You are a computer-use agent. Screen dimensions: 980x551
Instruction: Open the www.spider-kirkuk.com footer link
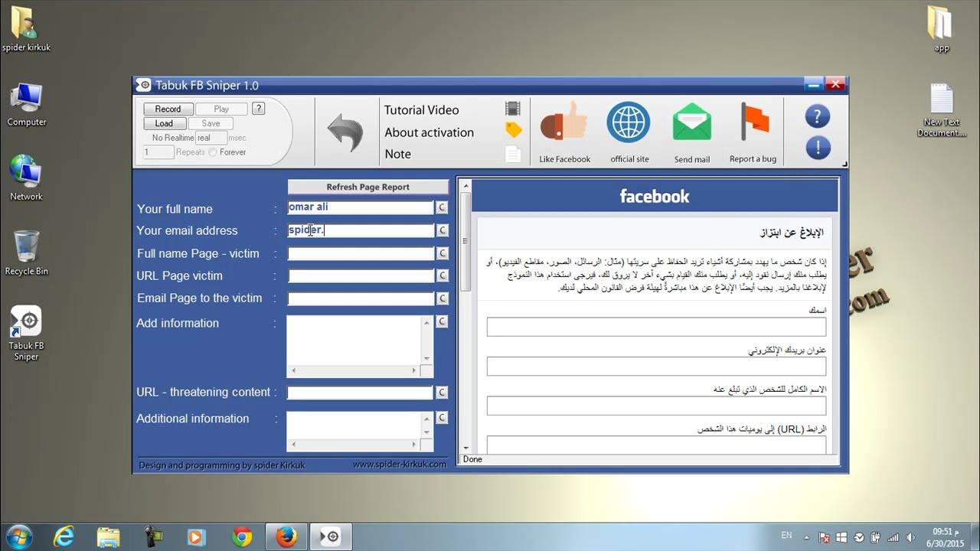[x=399, y=465]
